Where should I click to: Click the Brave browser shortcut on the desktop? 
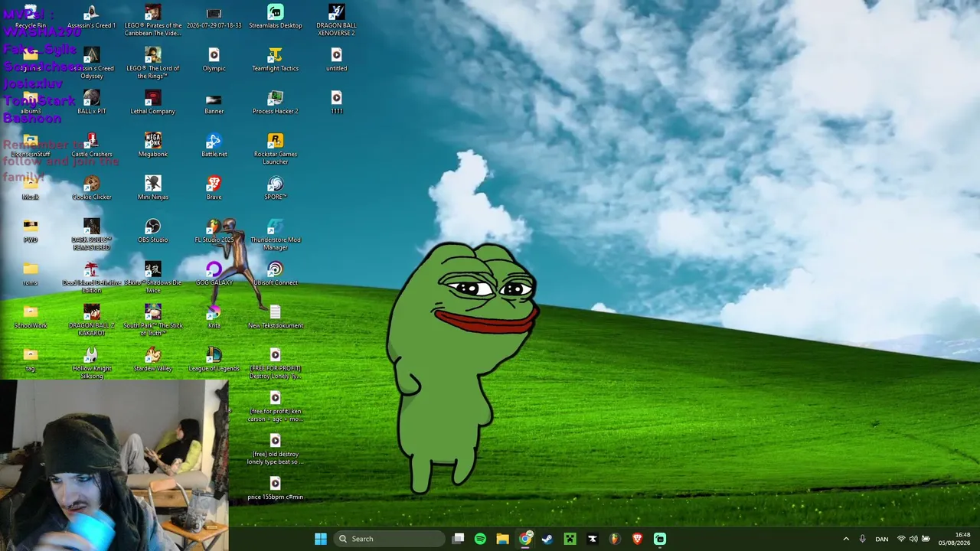click(x=214, y=189)
